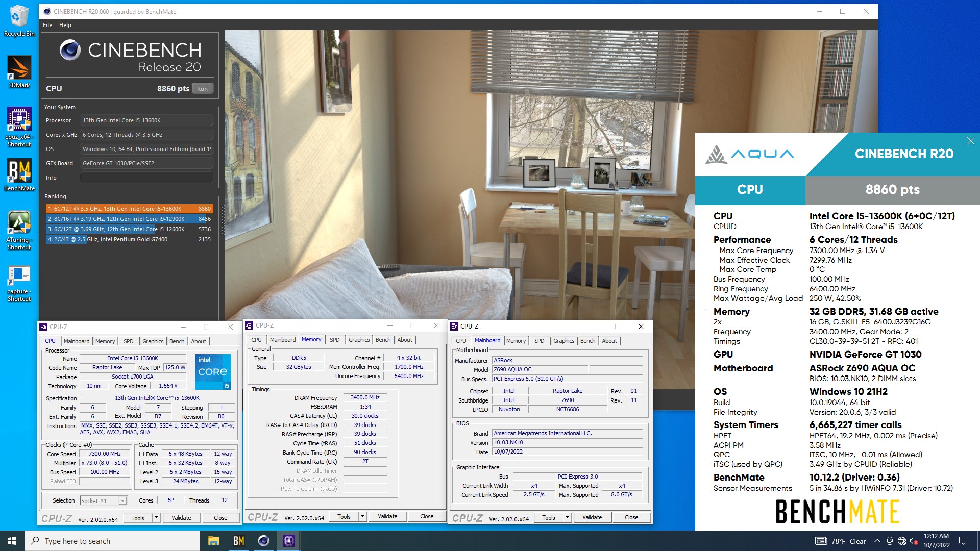
Task: Click the muted volume tray icon
Action: [914, 541]
